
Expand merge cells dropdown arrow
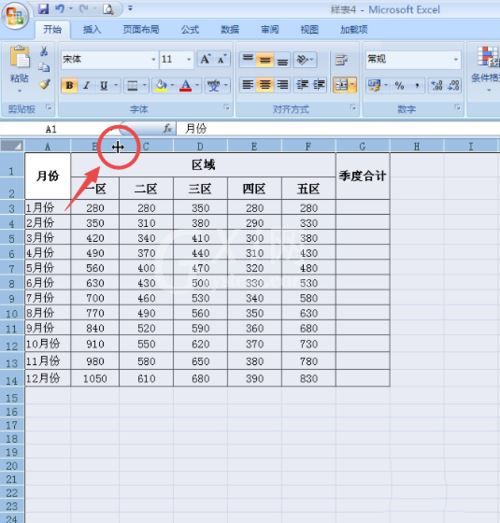pos(353,85)
